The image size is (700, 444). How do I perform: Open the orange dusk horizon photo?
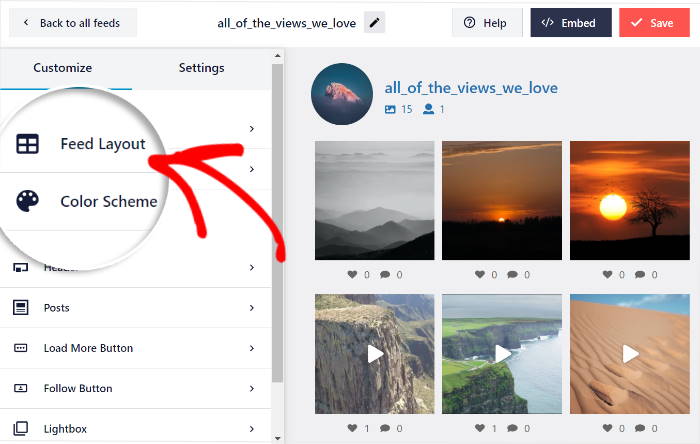tap(502, 200)
